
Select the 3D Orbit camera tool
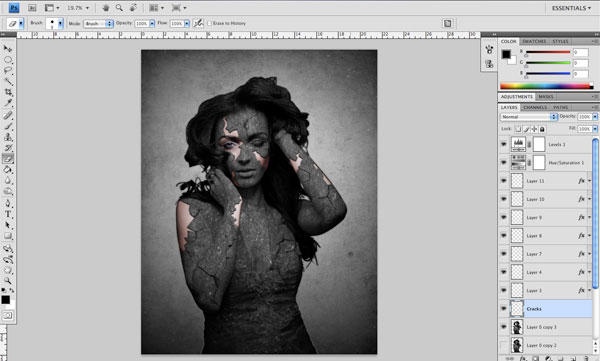click(8, 259)
